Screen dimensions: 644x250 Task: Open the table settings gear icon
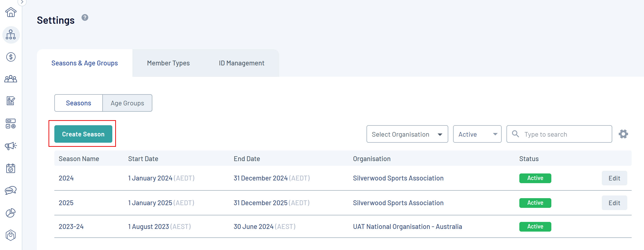pyautogui.click(x=623, y=134)
